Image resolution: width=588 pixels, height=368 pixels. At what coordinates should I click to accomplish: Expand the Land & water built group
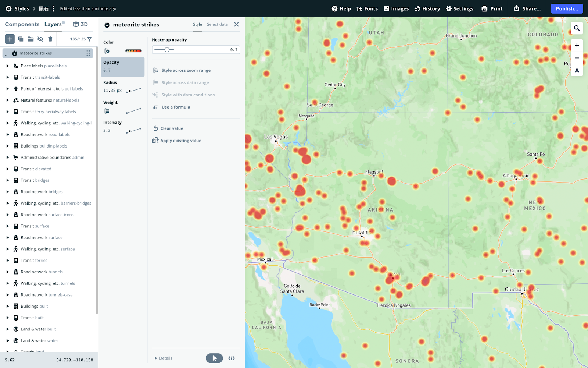tap(7, 329)
